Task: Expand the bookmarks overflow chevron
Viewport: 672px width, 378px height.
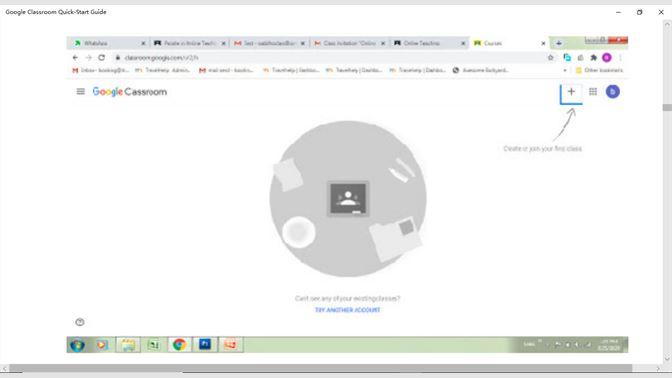Action: pos(565,70)
